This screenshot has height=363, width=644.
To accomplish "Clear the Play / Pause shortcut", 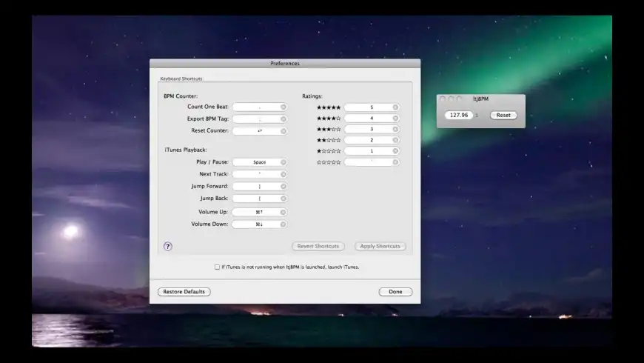I will click(283, 162).
